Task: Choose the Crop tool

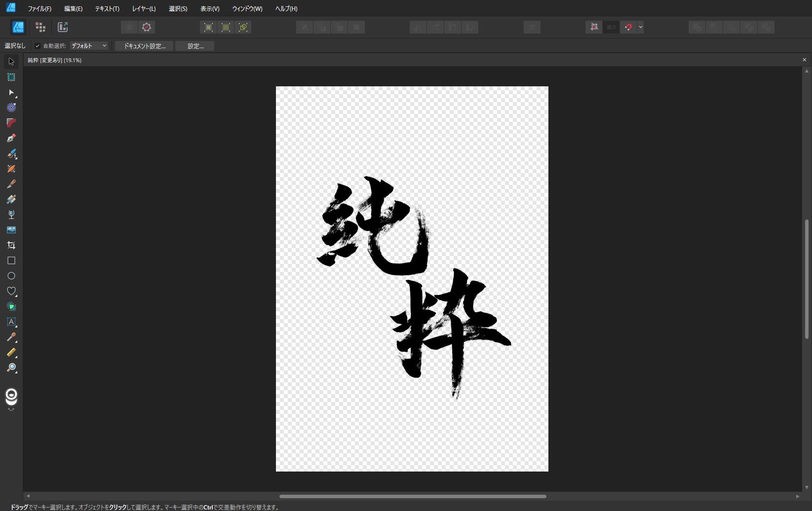Action: pyautogui.click(x=11, y=245)
